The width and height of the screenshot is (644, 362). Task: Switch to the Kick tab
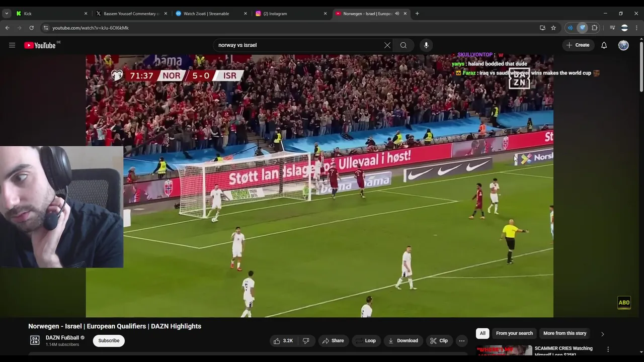(x=50, y=14)
